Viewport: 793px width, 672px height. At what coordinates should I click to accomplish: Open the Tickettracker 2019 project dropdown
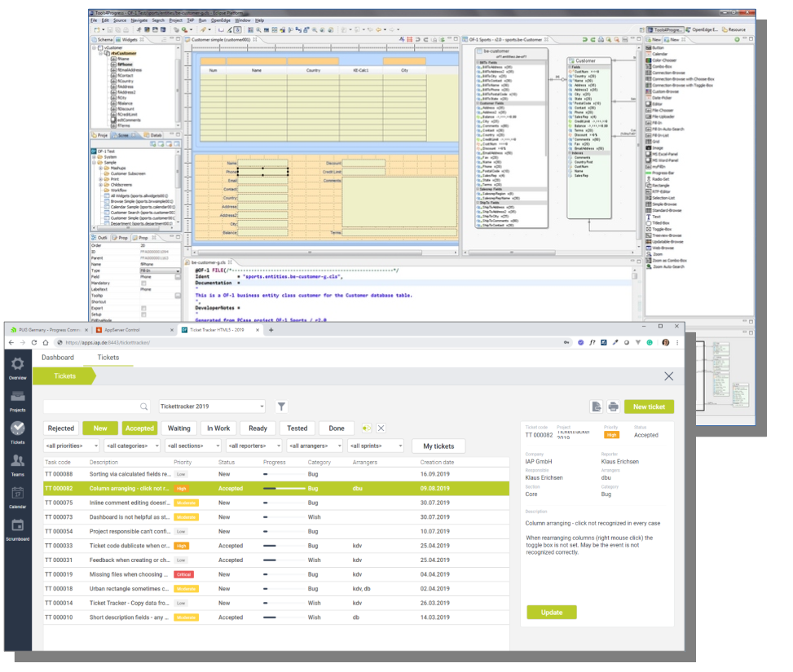[x=212, y=406]
